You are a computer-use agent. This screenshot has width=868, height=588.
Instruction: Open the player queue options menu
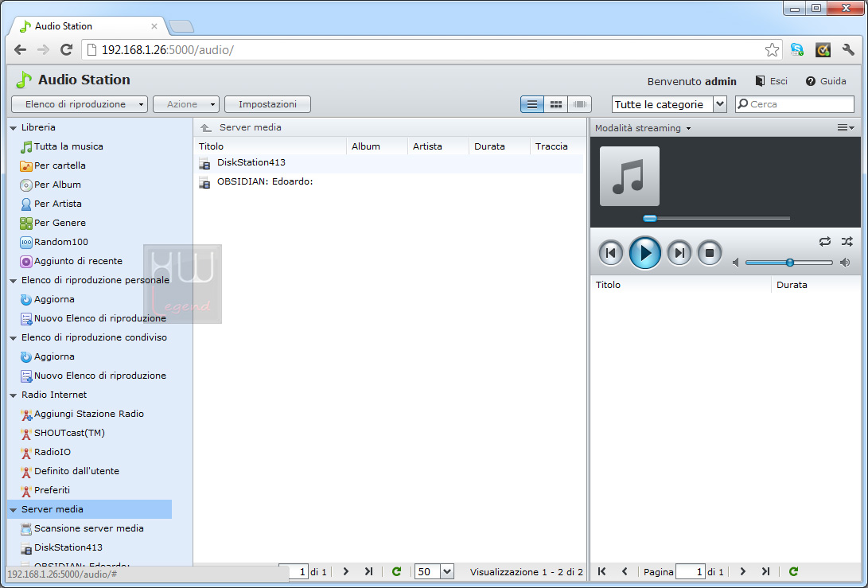(x=845, y=128)
